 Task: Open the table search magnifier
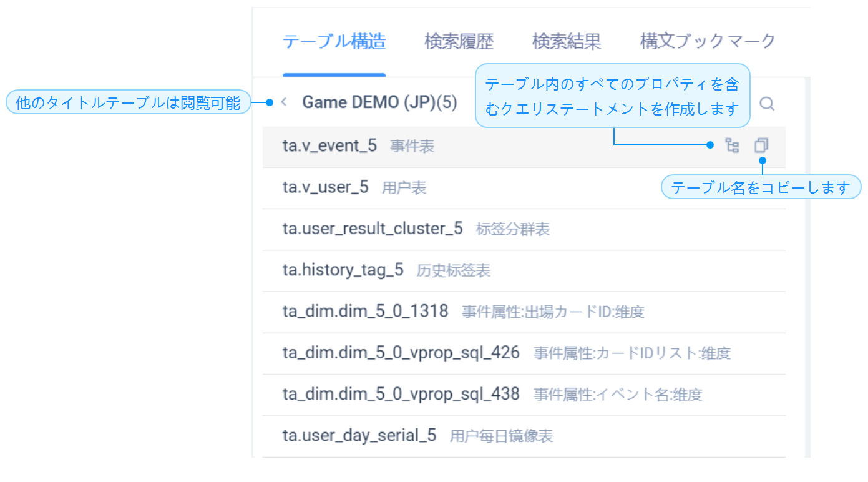click(767, 104)
